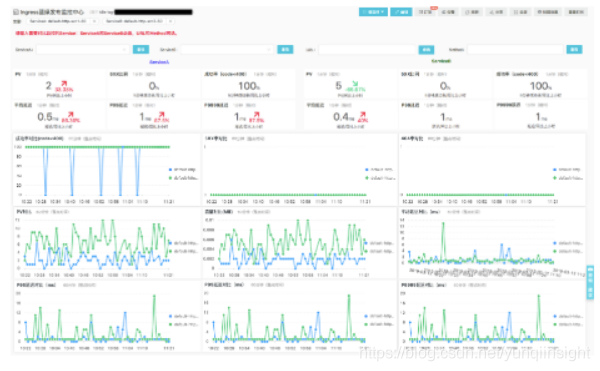This screenshot has width=600, height=371.
Task: Focus the url filter input field
Action: (367, 49)
